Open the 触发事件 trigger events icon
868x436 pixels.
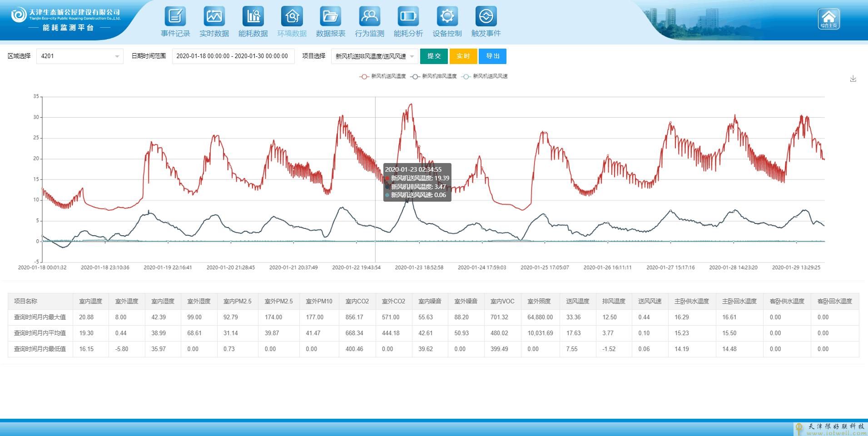pos(486,17)
